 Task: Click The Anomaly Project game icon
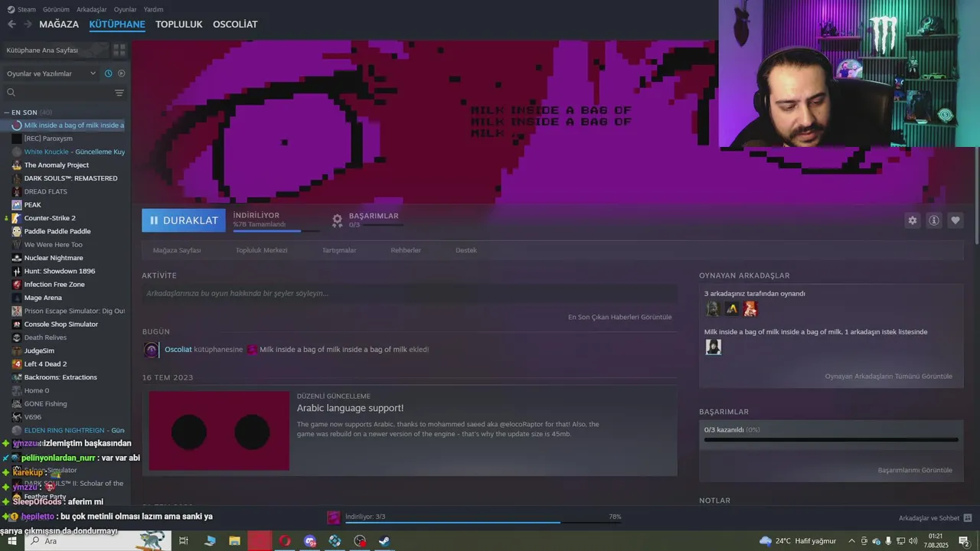[x=17, y=165]
